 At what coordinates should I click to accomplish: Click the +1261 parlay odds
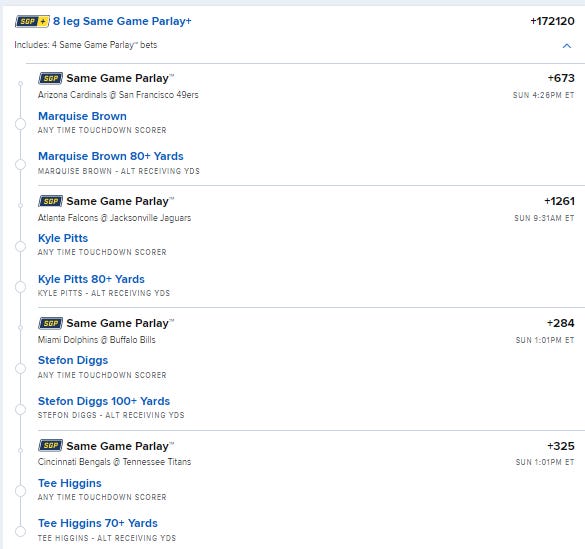click(x=559, y=201)
